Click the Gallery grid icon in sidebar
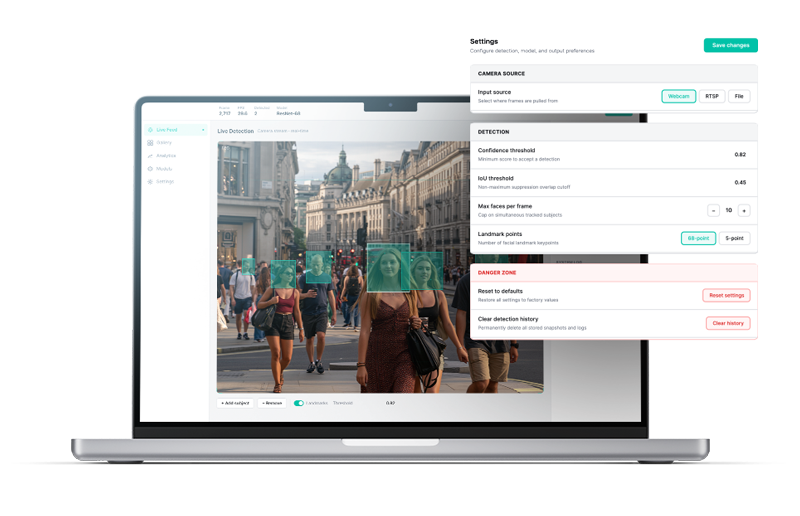800x516 pixels. click(150, 143)
